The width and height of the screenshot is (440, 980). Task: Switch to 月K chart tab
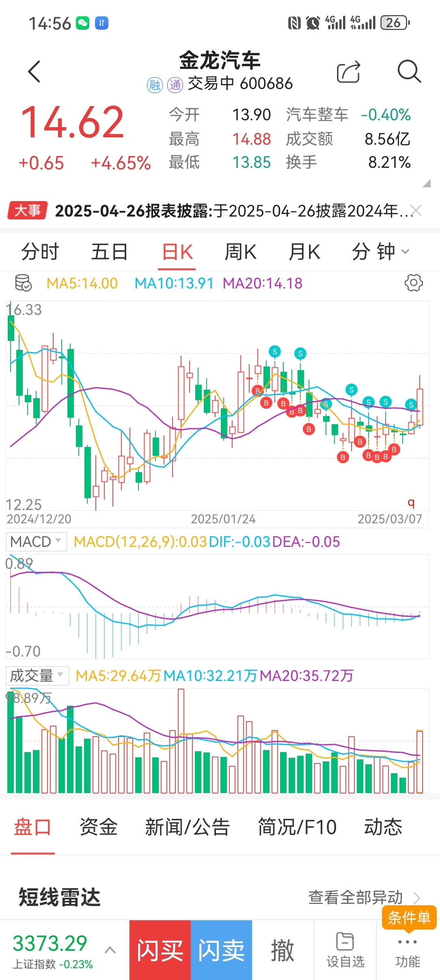pyautogui.click(x=304, y=252)
